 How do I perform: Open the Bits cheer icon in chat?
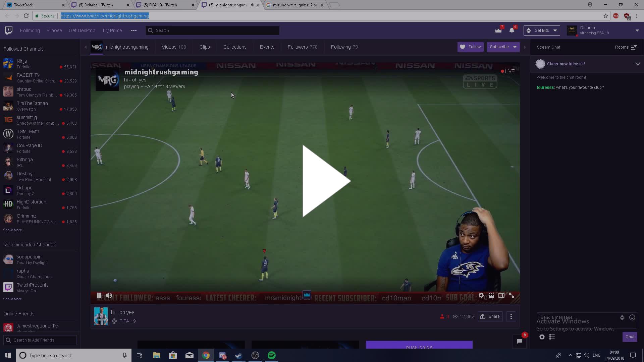point(622,317)
